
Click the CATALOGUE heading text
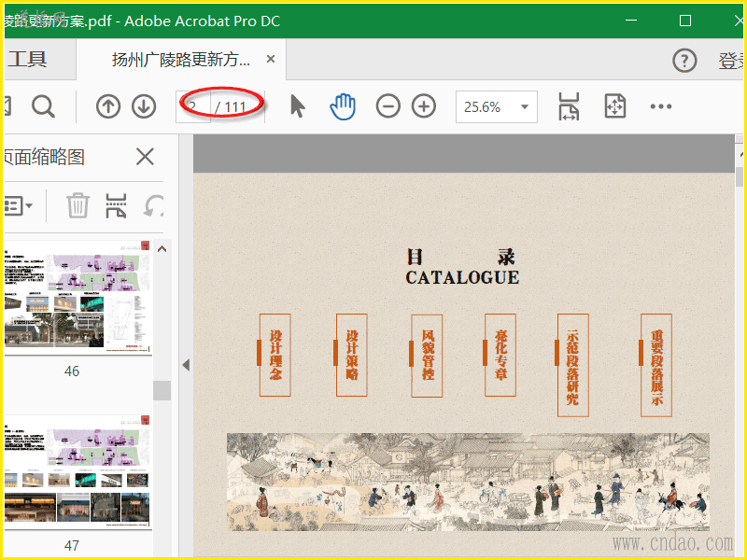pos(462,277)
